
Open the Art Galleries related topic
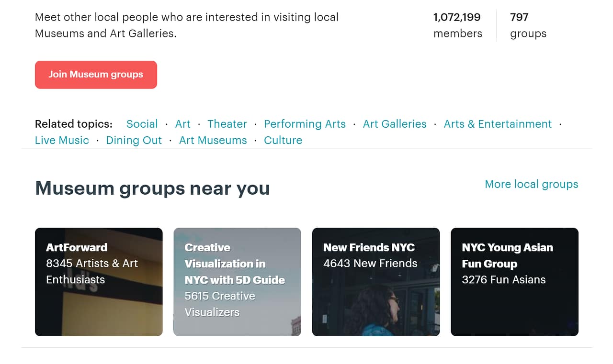click(x=394, y=124)
